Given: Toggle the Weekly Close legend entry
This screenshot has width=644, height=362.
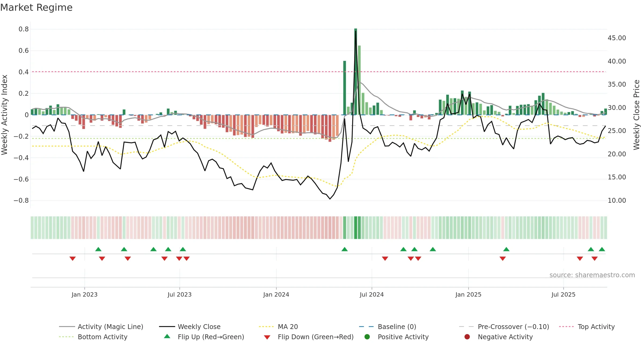Looking at the screenshot, I should pyautogui.click(x=190, y=327).
